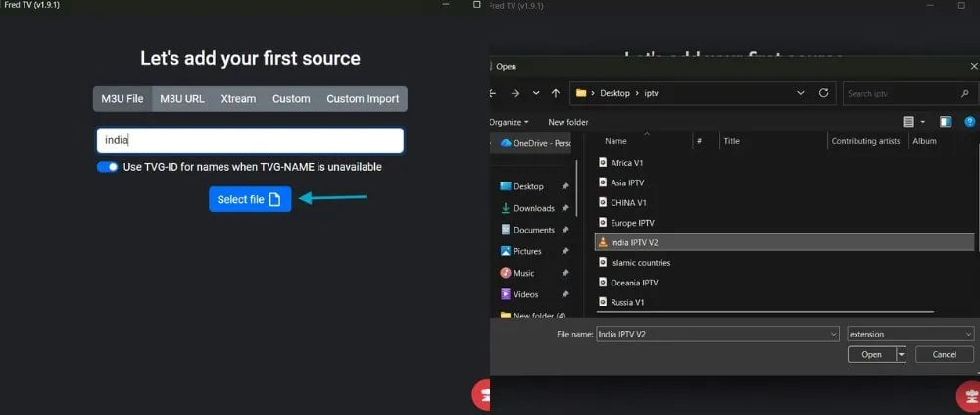Click the search magnifier icon
This screenshot has height=415, width=980.
tap(965, 94)
